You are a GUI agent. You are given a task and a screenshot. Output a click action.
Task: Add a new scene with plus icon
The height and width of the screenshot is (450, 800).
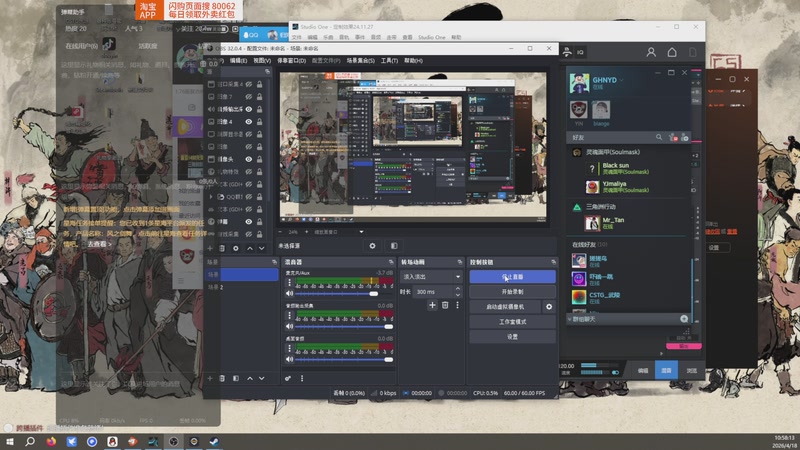(210, 379)
